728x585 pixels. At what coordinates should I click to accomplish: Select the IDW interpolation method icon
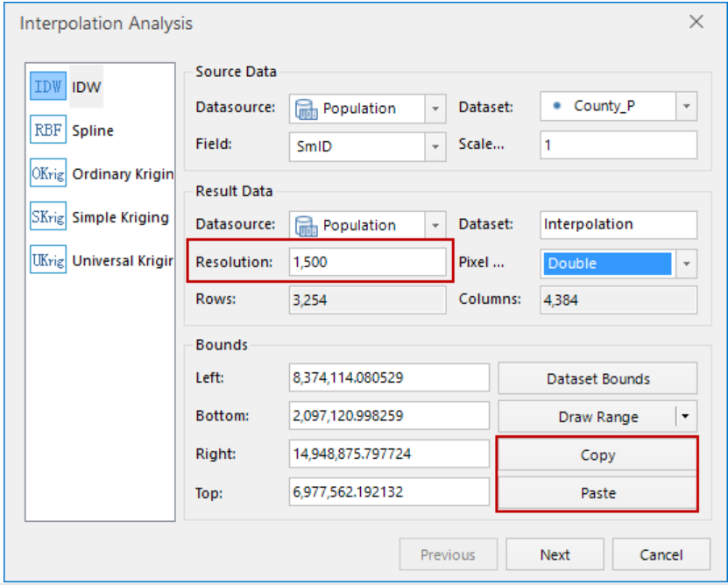[47, 87]
